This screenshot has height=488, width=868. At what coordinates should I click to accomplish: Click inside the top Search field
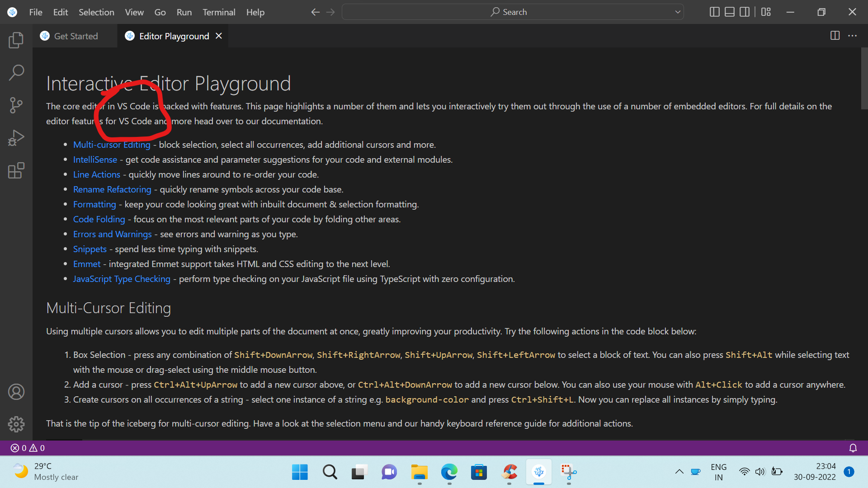[512, 12]
